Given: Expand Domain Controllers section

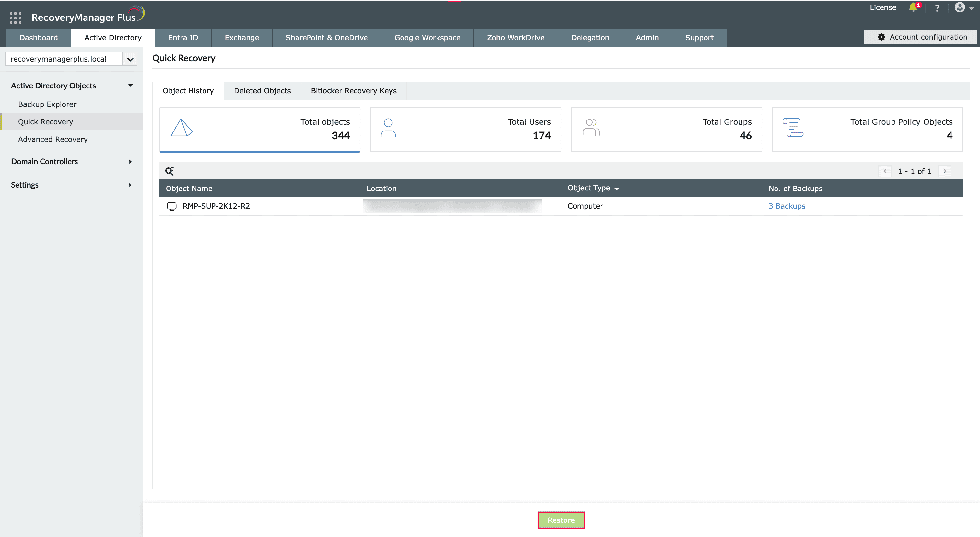Looking at the screenshot, I should [130, 162].
